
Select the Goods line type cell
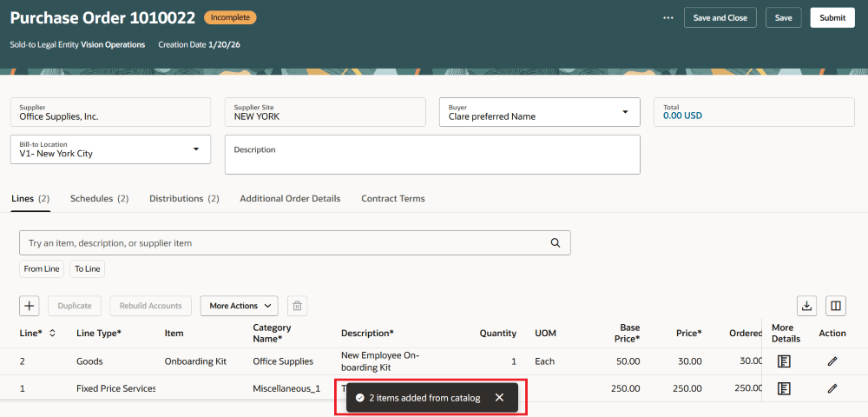pos(89,361)
